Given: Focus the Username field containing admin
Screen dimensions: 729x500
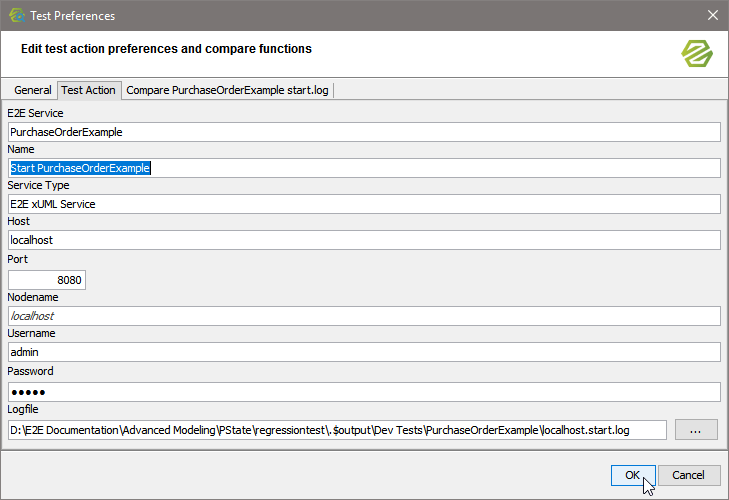Looking at the screenshot, I should coord(364,352).
